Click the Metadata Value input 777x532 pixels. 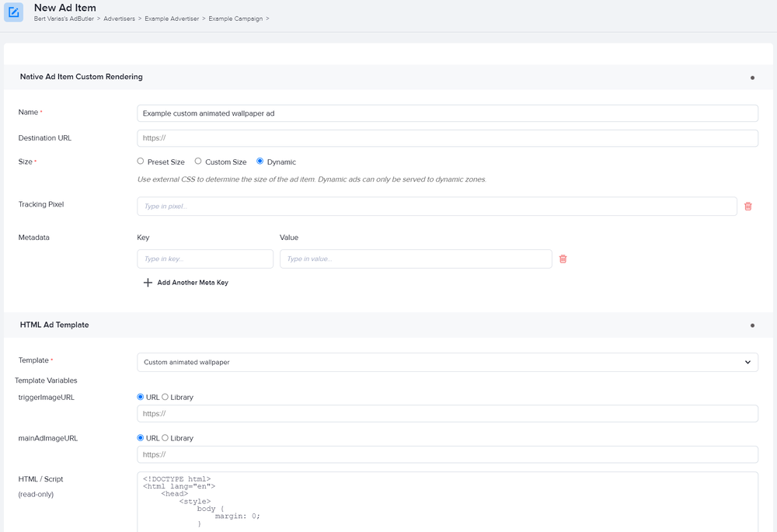(416, 259)
